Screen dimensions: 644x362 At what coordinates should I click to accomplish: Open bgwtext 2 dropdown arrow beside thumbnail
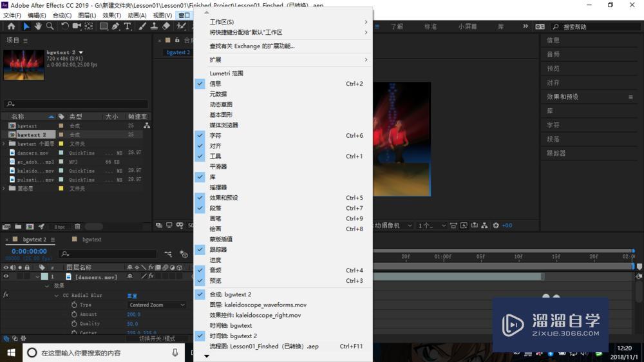(x=81, y=53)
